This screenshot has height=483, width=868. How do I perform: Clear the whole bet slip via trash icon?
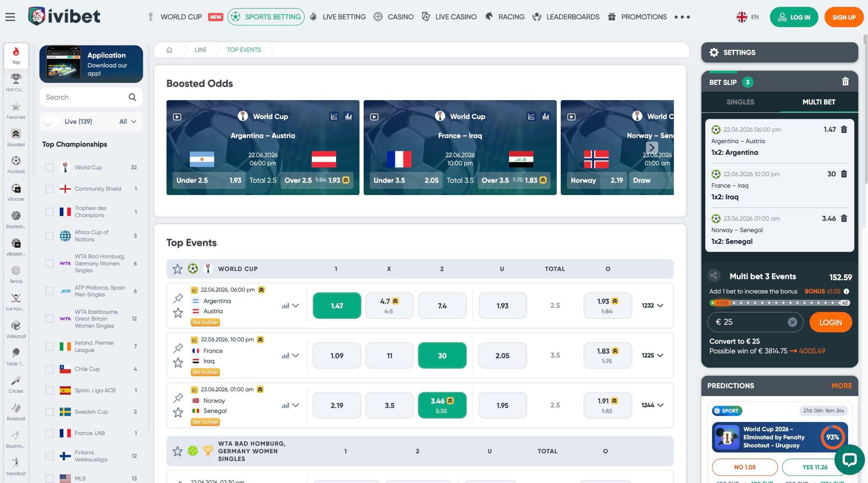[845, 81]
